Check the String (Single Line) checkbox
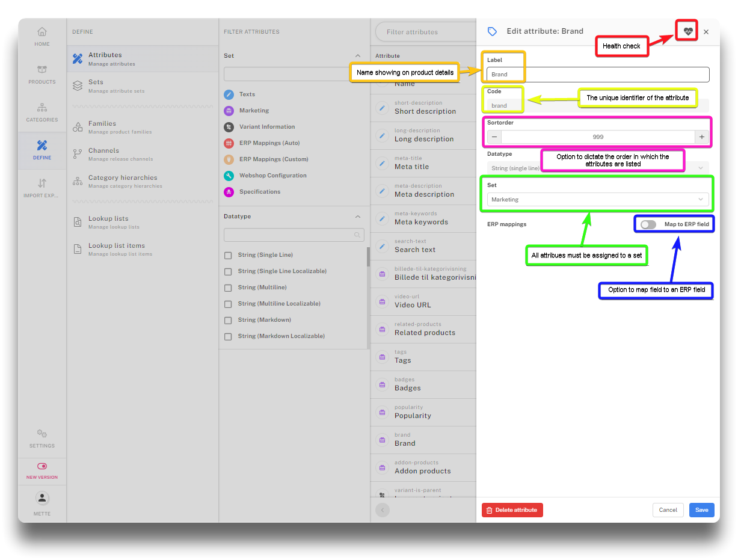The height and width of the screenshot is (560, 738). 228,256
